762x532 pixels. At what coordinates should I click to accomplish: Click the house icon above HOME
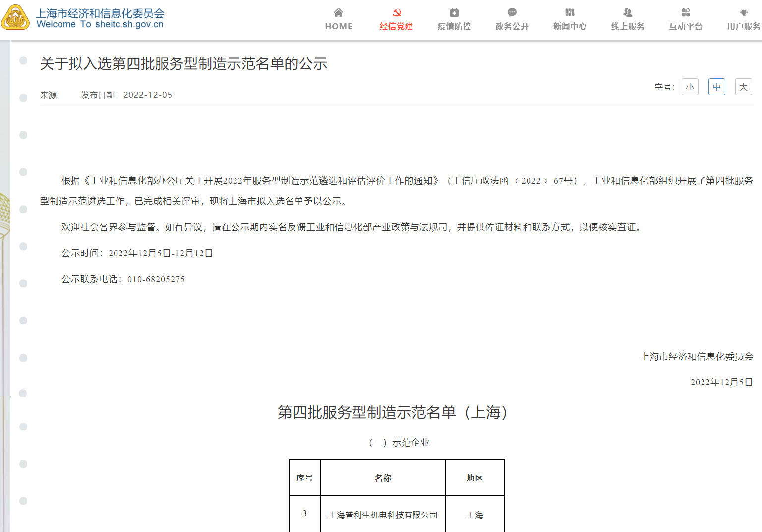[338, 12]
